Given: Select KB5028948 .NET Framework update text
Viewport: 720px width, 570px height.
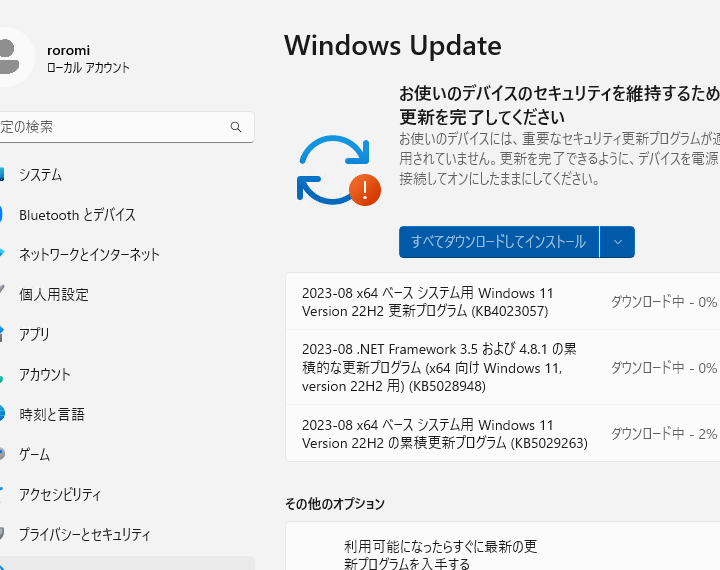Looking at the screenshot, I should (439, 368).
